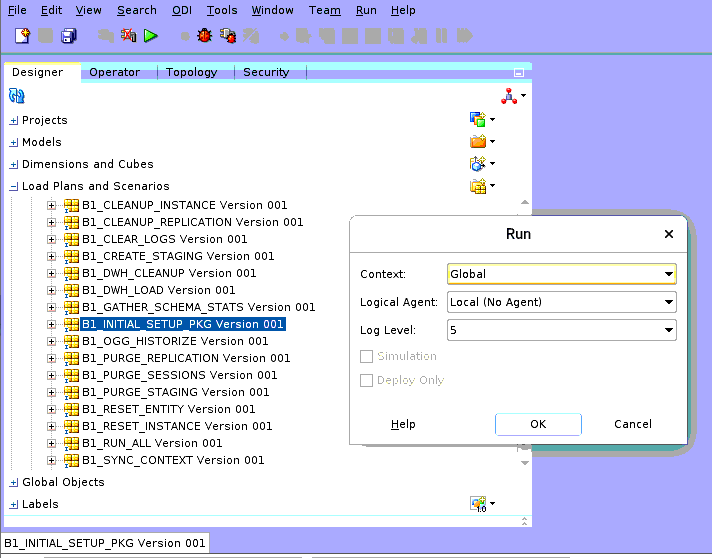Image resolution: width=712 pixels, height=558 pixels.
Task: Click the green Run arrow toolbar icon
Action: pyautogui.click(x=151, y=35)
